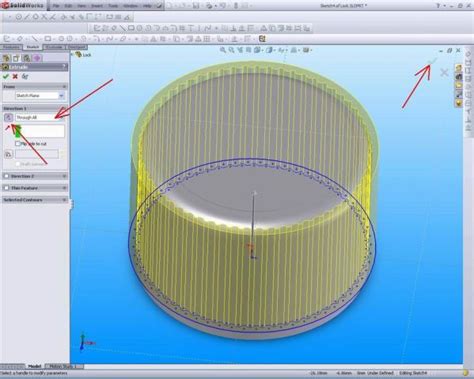Click the Reverse Direction button beside Through All
Viewport: 474px width, 379px height.
pos(9,117)
